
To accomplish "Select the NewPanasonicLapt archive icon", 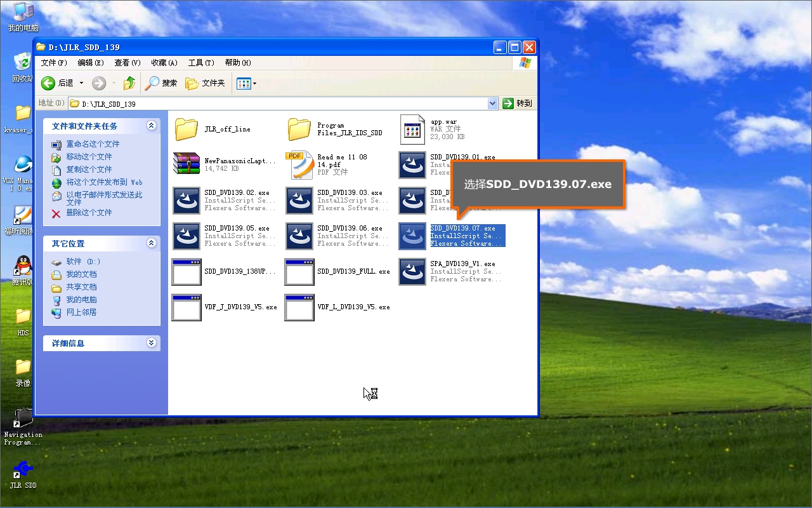I will pos(187,165).
